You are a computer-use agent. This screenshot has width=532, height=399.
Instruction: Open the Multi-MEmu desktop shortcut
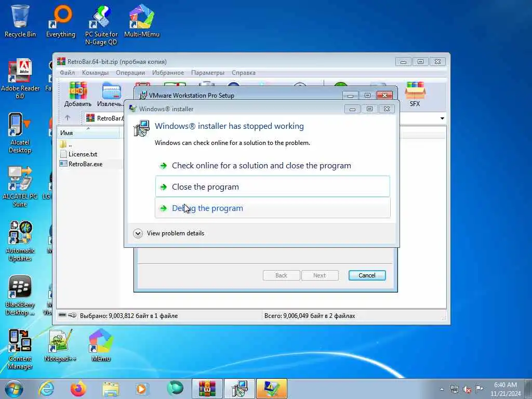(141, 21)
